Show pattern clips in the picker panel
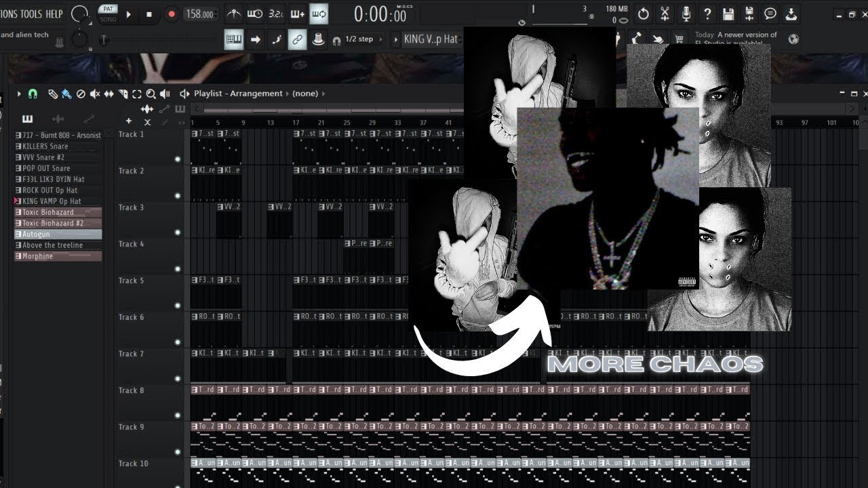Viewport: 868px width, 488px height. (27, 119)
